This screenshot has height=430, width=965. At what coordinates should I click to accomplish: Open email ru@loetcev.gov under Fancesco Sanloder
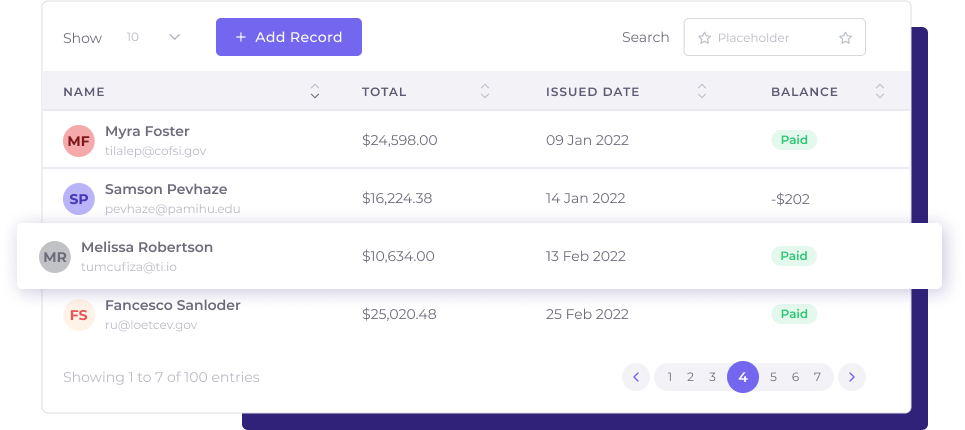[151, 325]
